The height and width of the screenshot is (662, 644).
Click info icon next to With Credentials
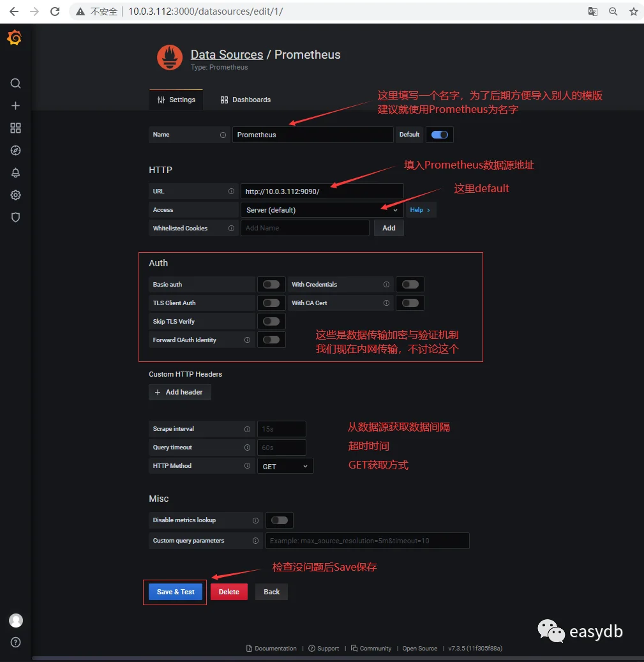click(386, 285)
